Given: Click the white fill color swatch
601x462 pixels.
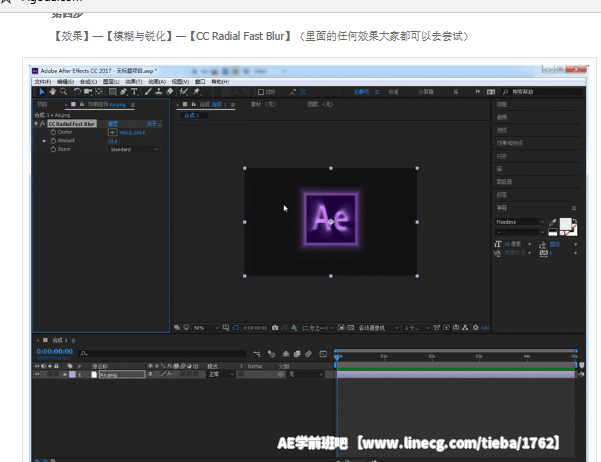Looking at the screenshot, I should 565,224.
